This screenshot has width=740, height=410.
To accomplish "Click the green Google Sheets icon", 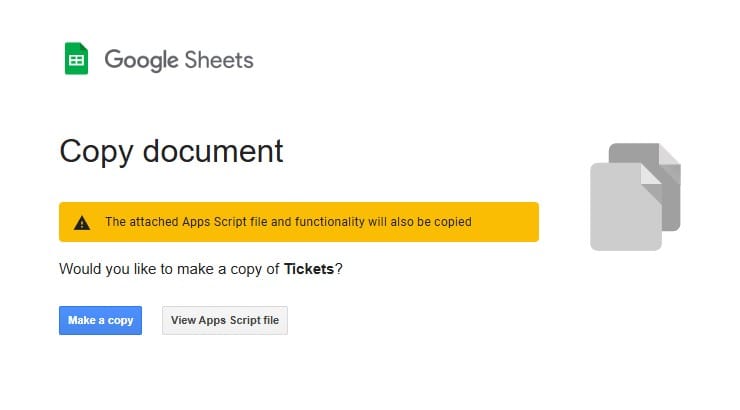I will tap(76, 59).
